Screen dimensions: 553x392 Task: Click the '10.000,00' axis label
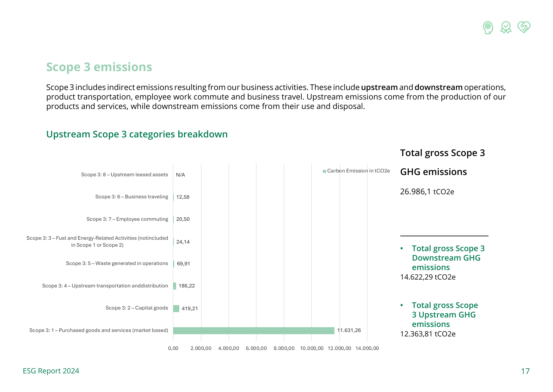coord(312,348)
